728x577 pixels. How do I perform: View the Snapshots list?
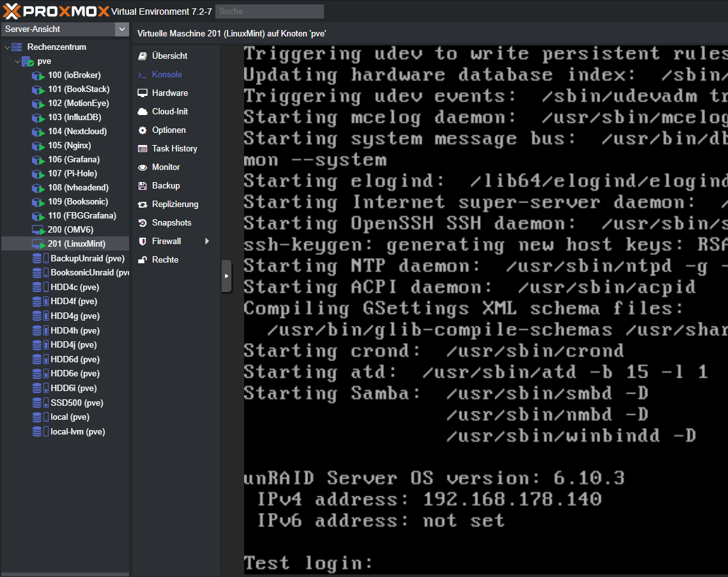click(176, 223)
